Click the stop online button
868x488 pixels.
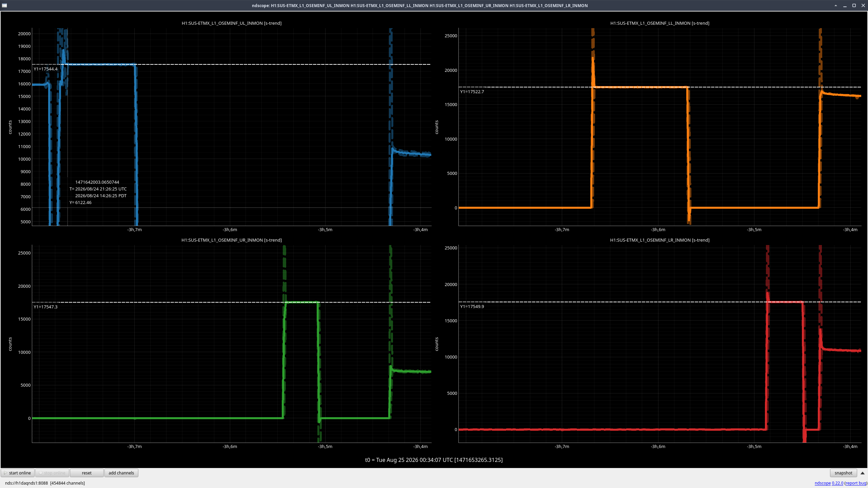tap(52, 473)
